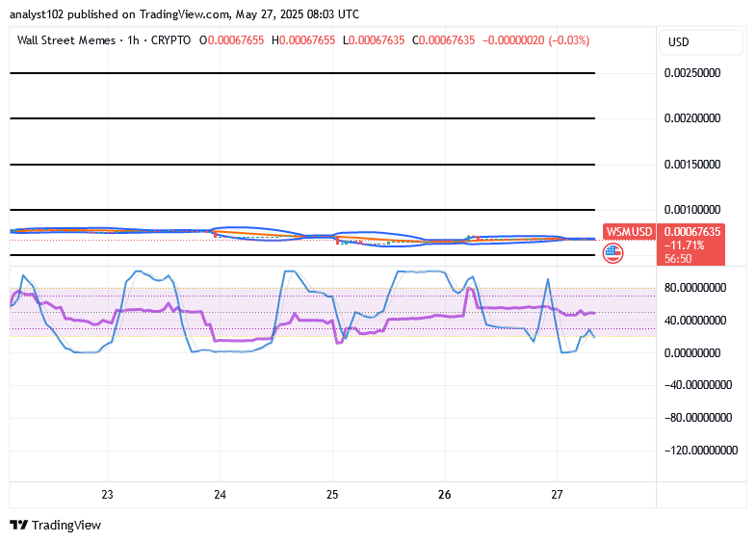Click the 40.00000000 oscillator axis label

[695, 321]
